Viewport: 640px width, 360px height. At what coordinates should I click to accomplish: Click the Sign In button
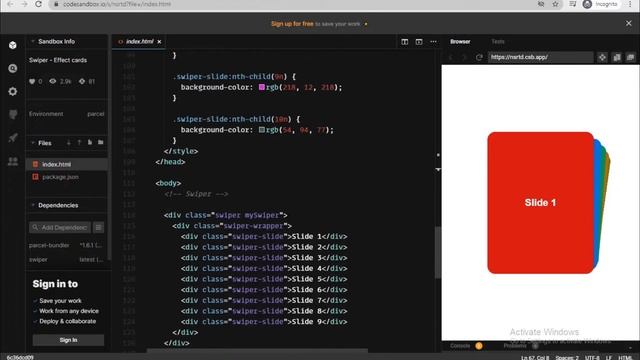tap(68, 340)
